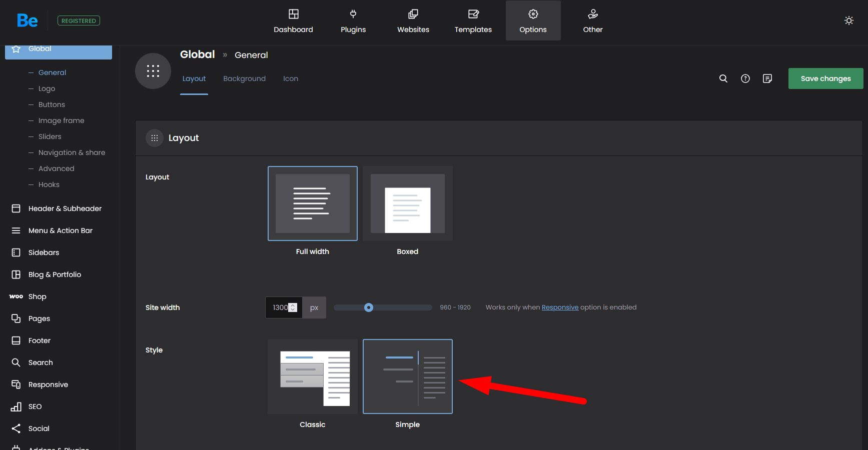Switch to the Background tab

244,78
